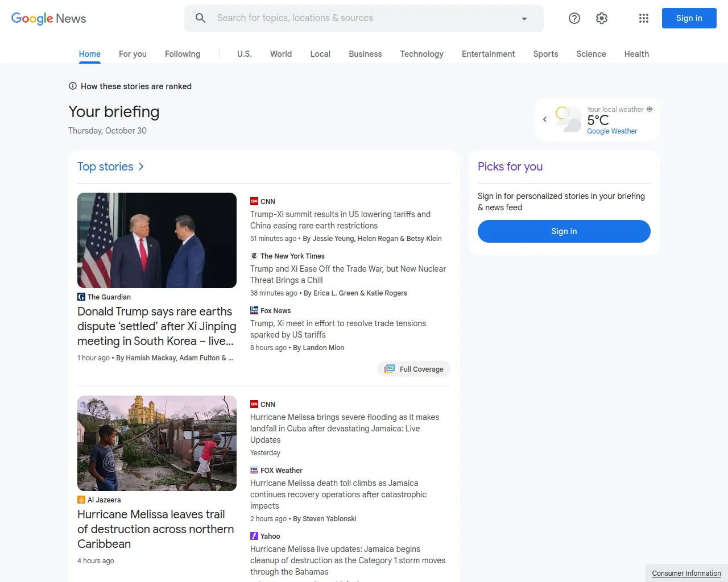The height and width of the screenshot is (582, 728).
Task: Click the first CNN source icon
Action: pyautogui.click(x=254, y=201)
